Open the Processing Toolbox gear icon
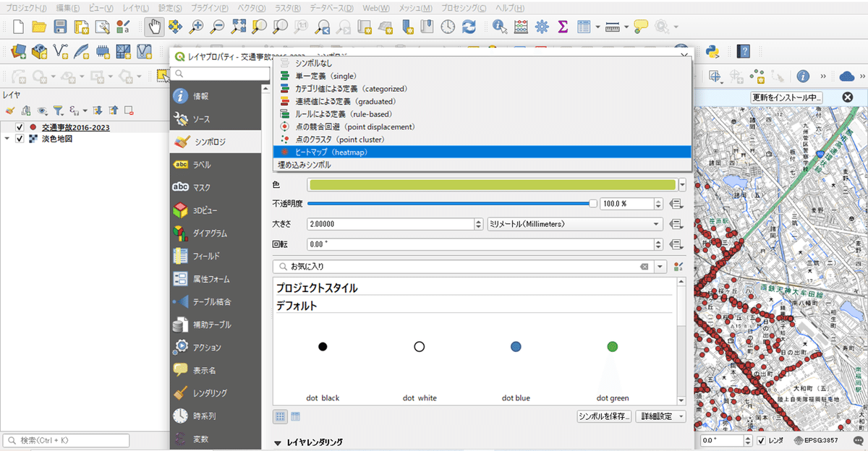The image size is (868, 451). tap(541, 27)
